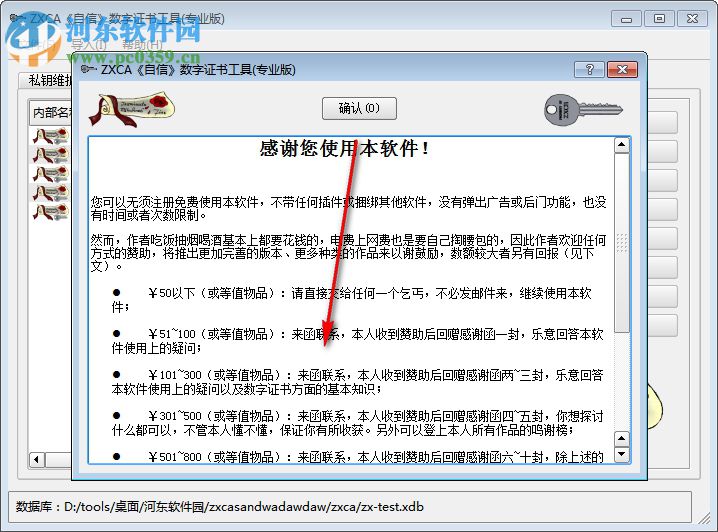Maximize the main ZXCA window
This screenshot has width=718, height=532.
click(x=659, y=19)
